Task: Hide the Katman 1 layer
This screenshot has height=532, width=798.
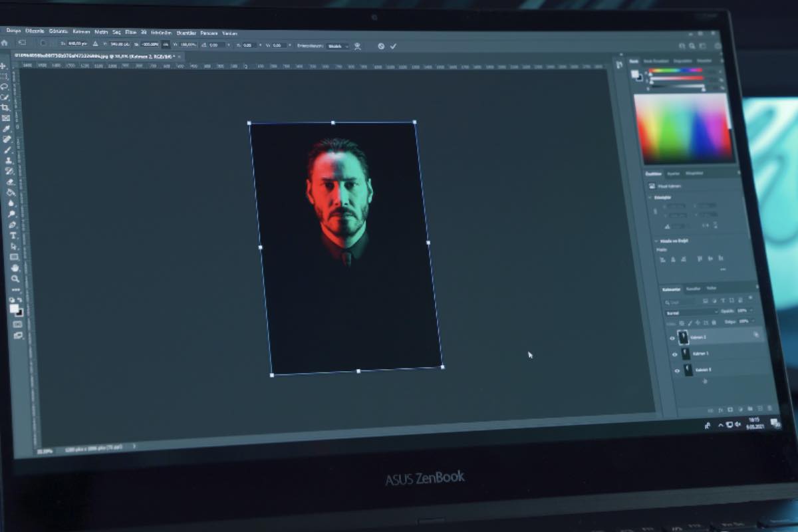Action: pyautogui.click(x=675, y=354)
